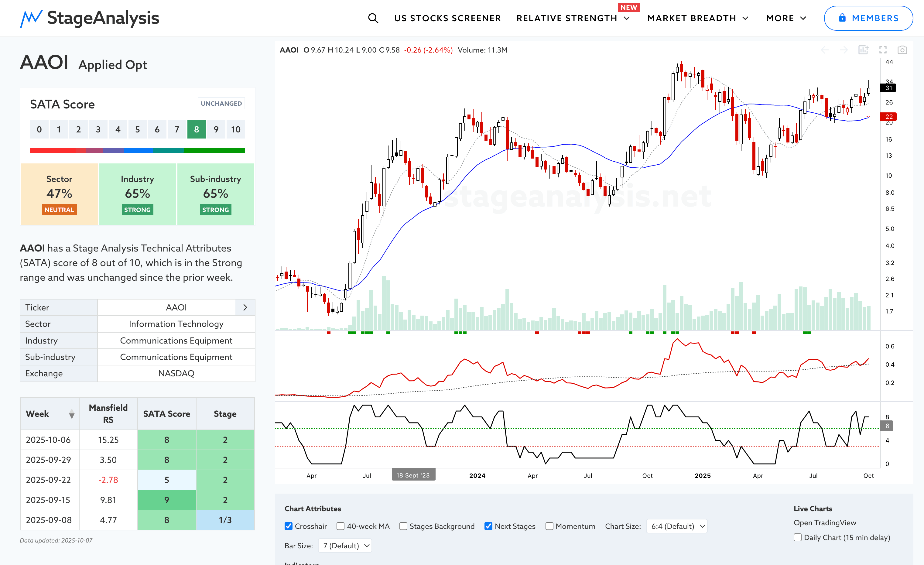The height and width of the screenshot is (565, 924).
Task: Open the Bar Size dropdown
Action: coord(345,546)
